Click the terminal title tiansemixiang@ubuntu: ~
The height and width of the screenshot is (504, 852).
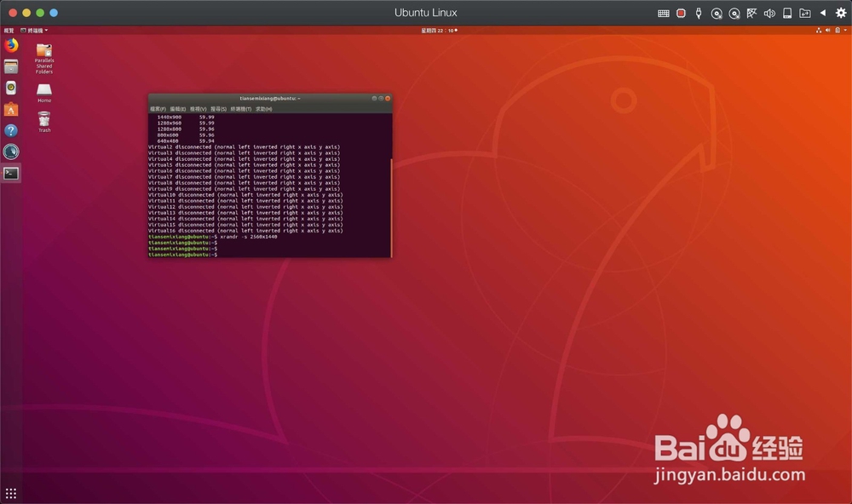(270, 98)
